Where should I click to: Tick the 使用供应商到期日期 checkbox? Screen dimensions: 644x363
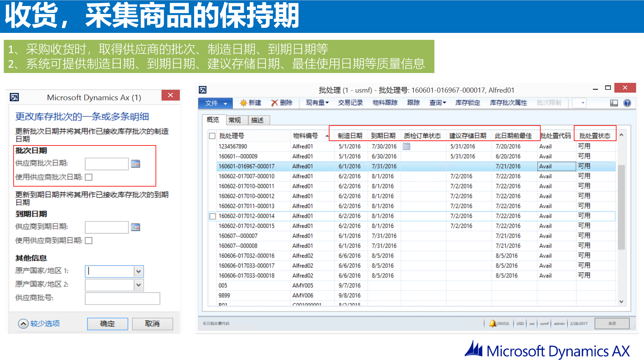click(89, 241)
